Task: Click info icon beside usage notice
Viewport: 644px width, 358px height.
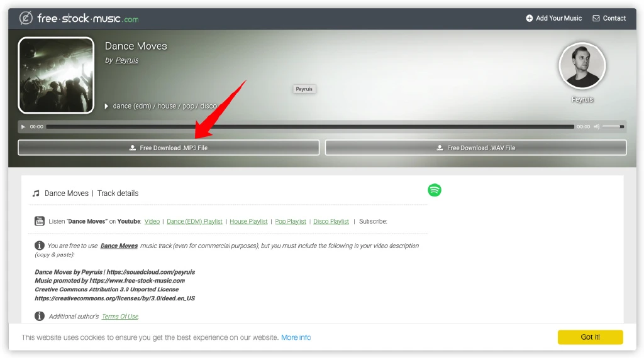Action: pos(40,246)
